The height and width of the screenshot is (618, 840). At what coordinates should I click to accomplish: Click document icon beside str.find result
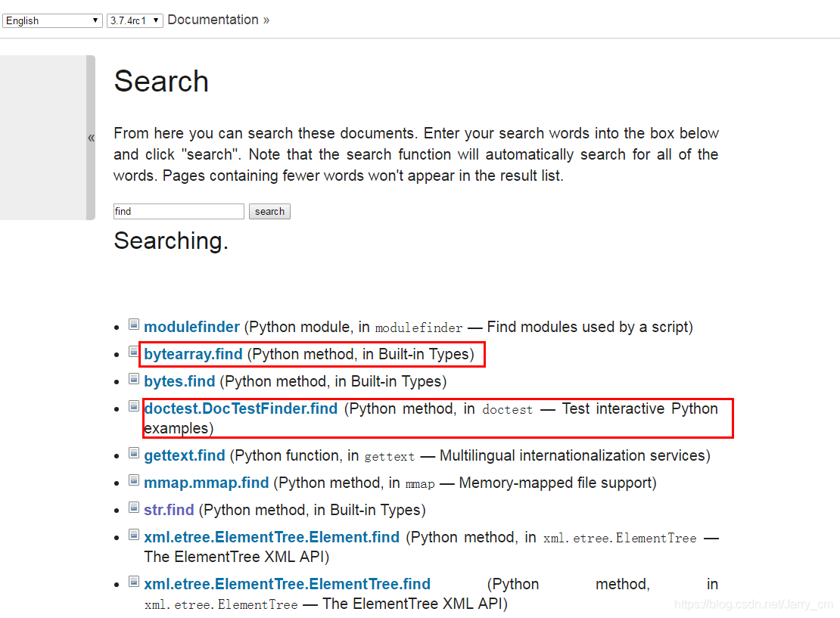point(134,508)
